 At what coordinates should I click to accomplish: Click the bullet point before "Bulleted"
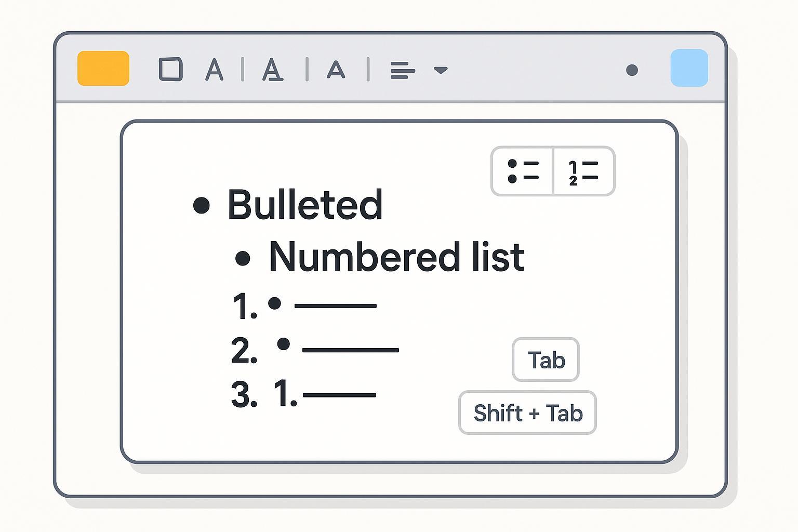202,205
